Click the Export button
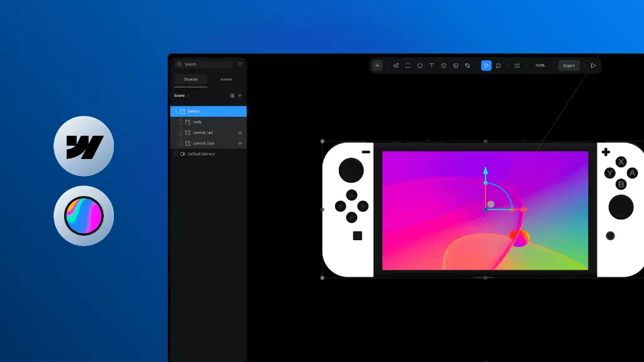Viewport: 644px width, 362px height. point(569,65)
